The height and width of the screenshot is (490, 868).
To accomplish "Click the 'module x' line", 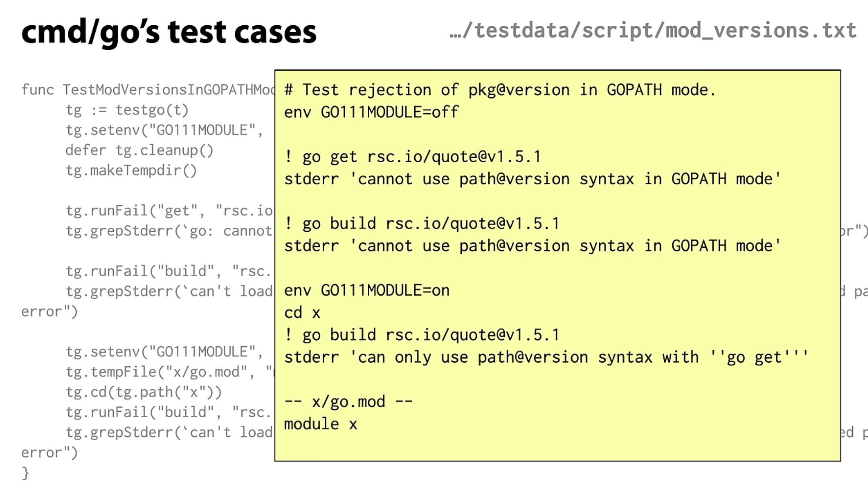I will tap(321, 424).
